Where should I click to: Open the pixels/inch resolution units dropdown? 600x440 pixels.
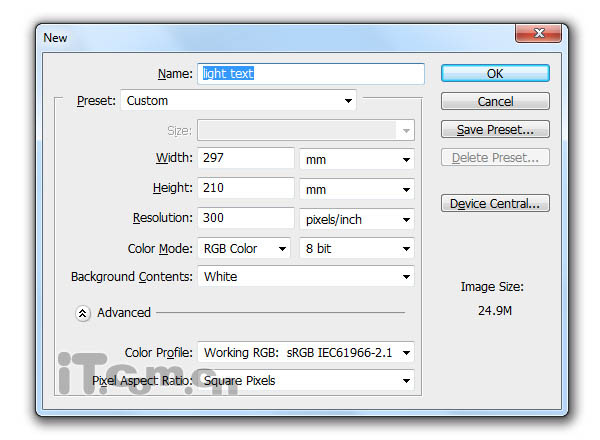tap(357, 219)
